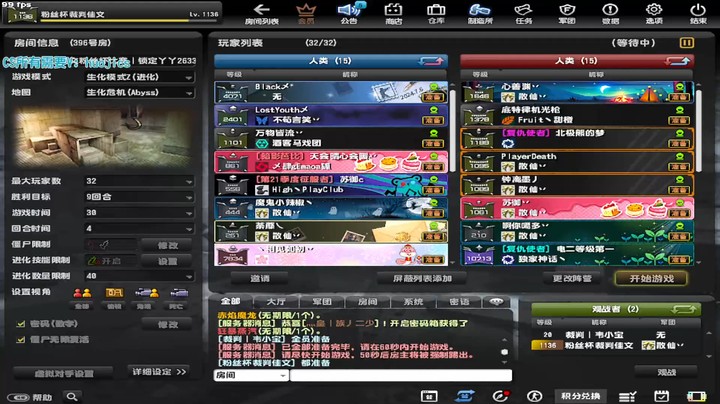Click the 观战 spectate button
This screenshot has height=404, width=720.
[666, 372]
